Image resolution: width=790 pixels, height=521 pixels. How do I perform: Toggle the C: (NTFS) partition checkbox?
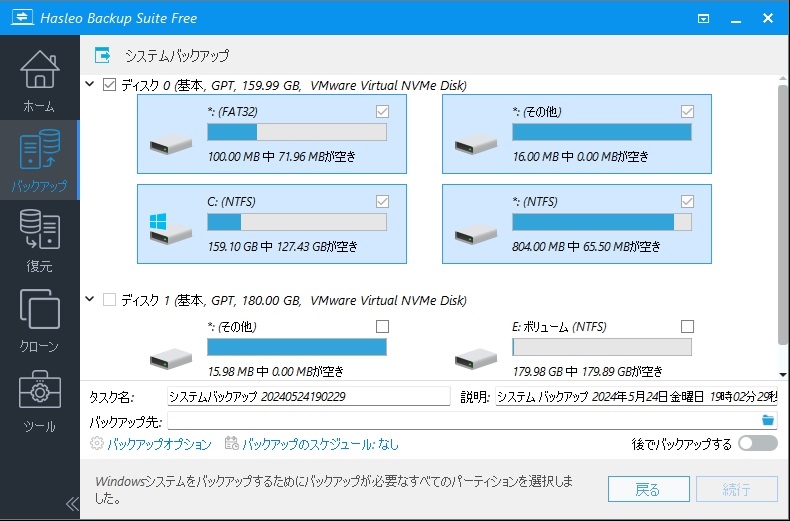click(x=382, y=202)
